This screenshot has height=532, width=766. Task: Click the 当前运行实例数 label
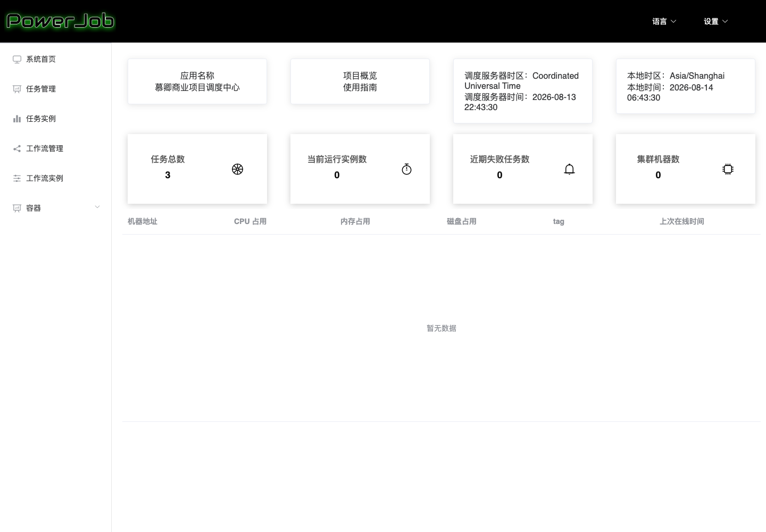click(337, 159)
